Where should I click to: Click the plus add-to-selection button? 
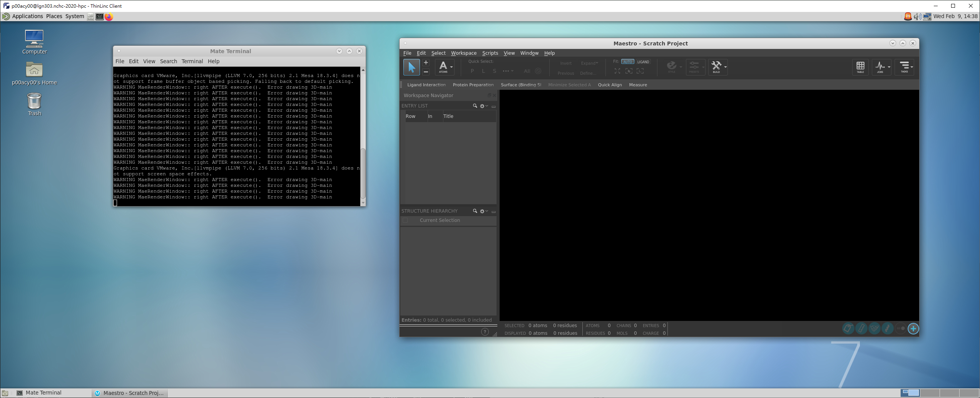tap(426, 63)
